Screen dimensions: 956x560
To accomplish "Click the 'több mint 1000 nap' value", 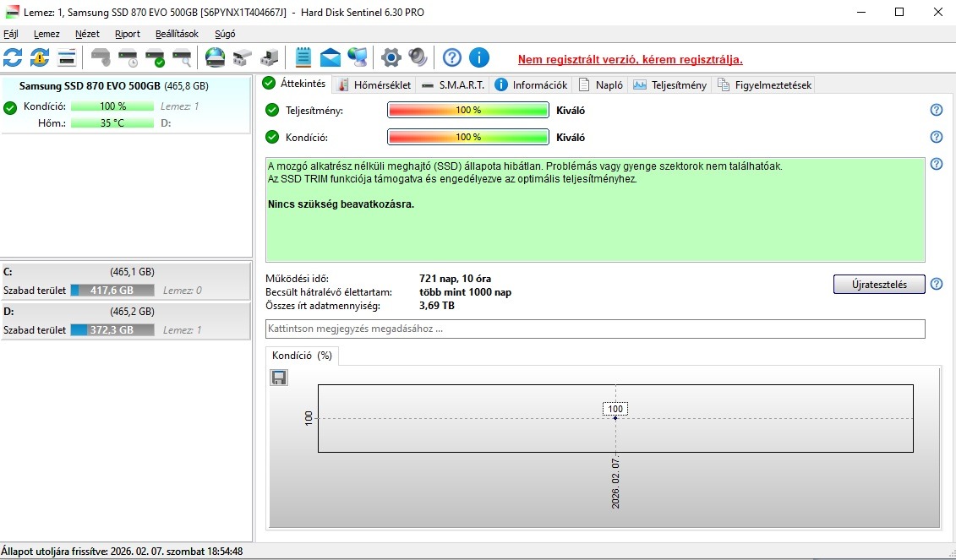I will (465, 292).
